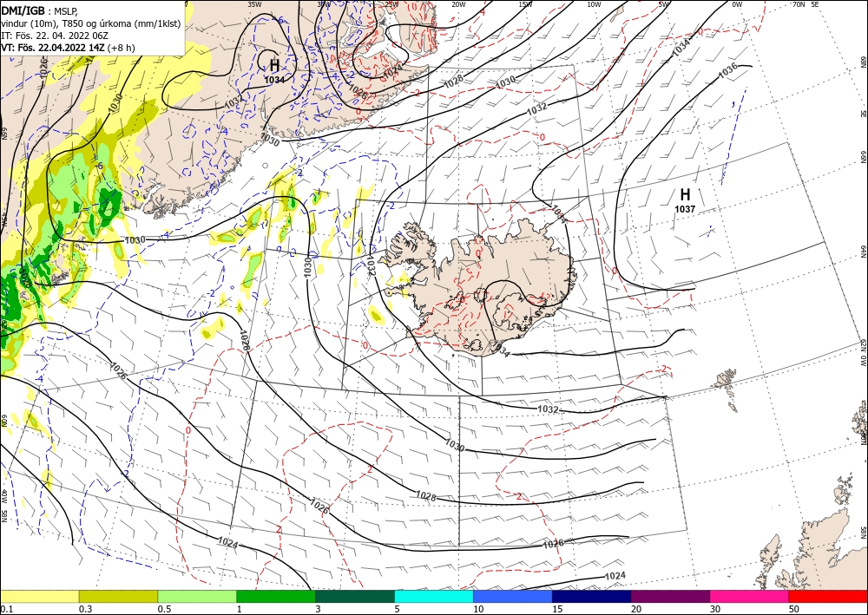Select the navy 15 mm legend band
The height and width of the screenshot is (615, 868).
coord(592,596)
